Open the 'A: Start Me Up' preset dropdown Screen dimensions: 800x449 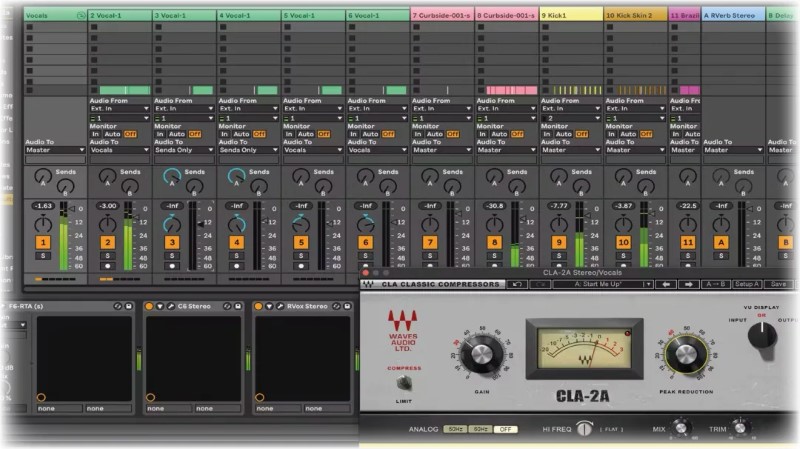click(603, 284)
